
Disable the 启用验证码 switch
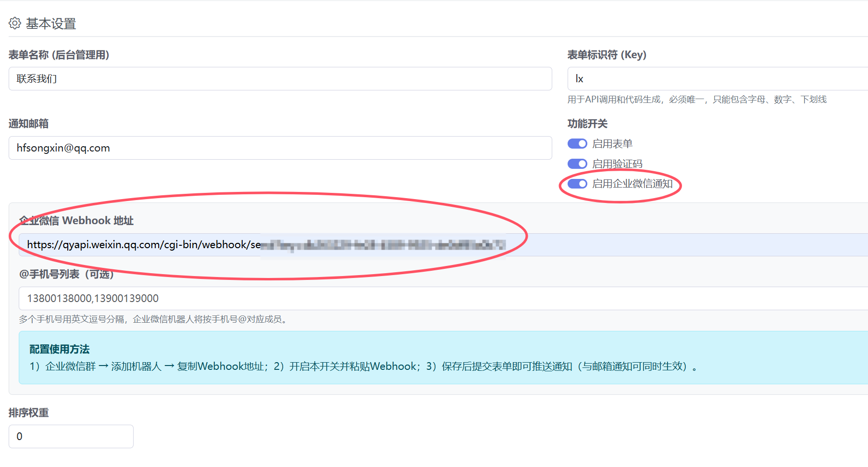pos(577,164)
